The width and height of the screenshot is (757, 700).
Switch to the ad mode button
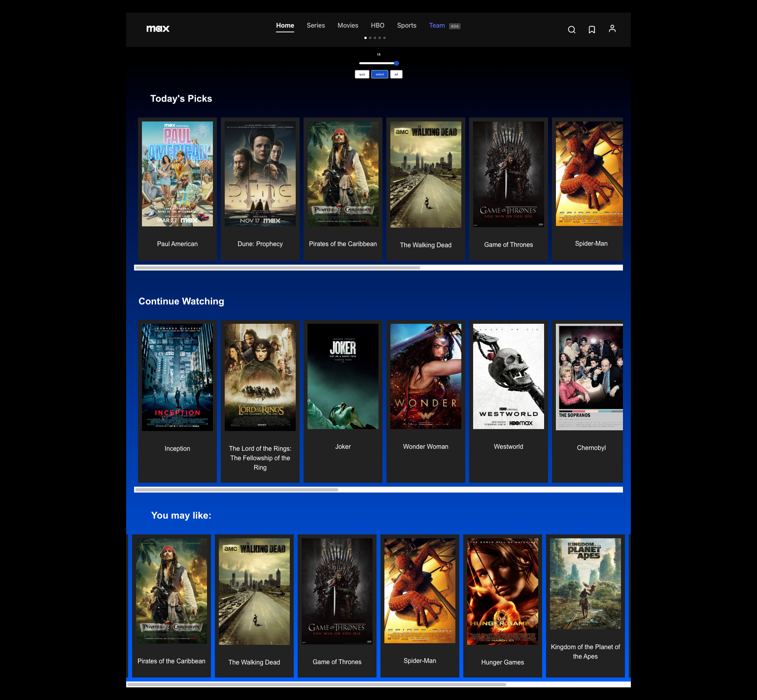coord(396,74)
